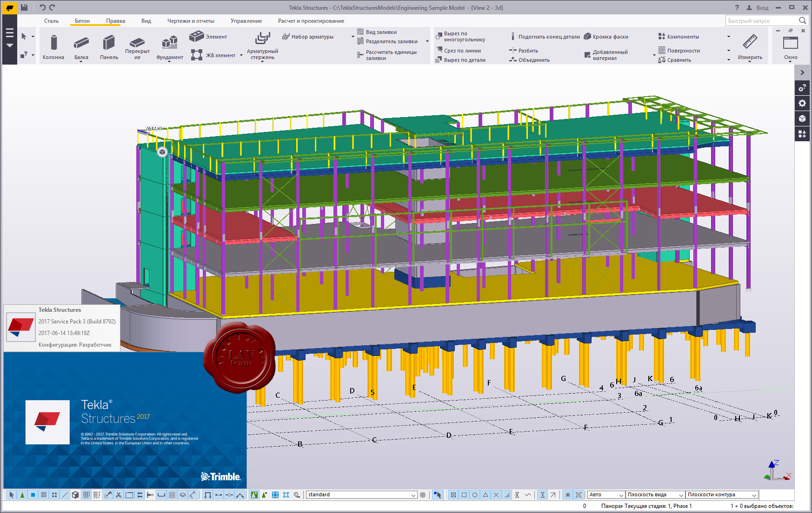Open the Измерить measure tool

click(750, 47)
